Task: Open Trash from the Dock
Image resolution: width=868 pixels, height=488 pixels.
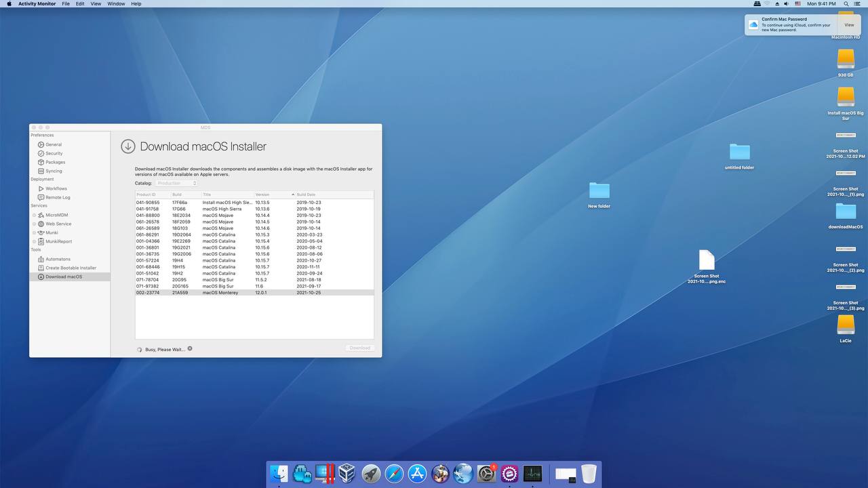Action: [x=589, y=473]
